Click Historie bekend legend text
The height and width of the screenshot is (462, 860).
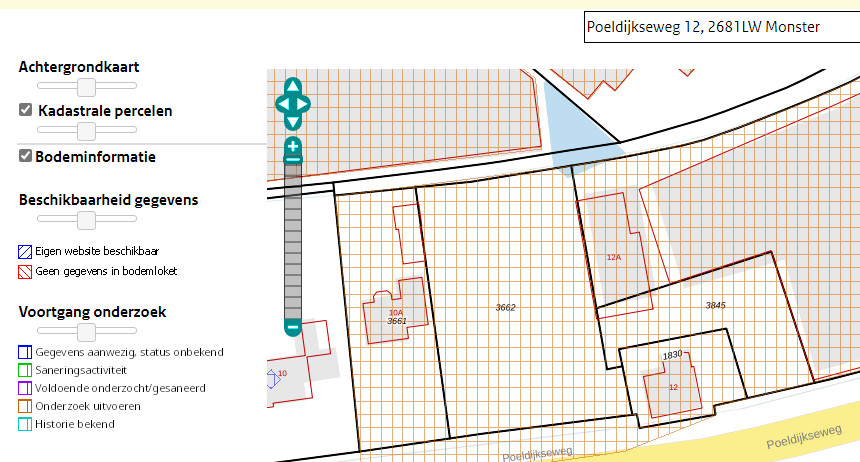click(75, 424)
